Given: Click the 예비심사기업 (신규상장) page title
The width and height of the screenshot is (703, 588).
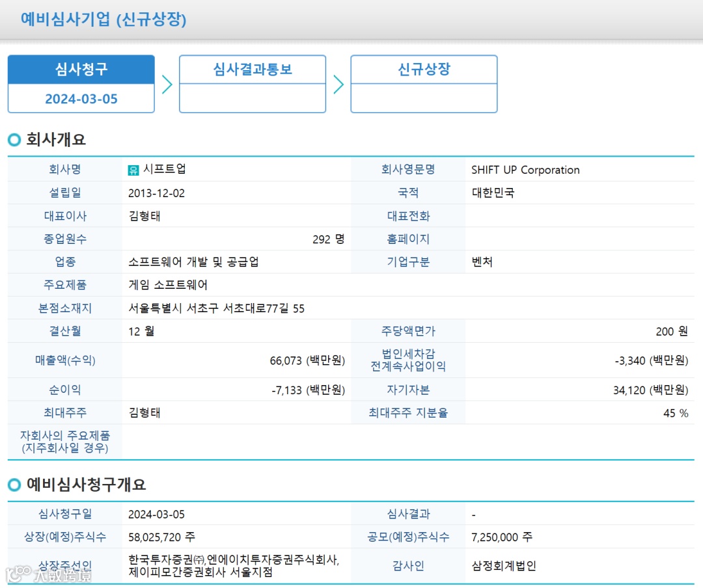Looking at the screenshot, I should click(103, 20).
